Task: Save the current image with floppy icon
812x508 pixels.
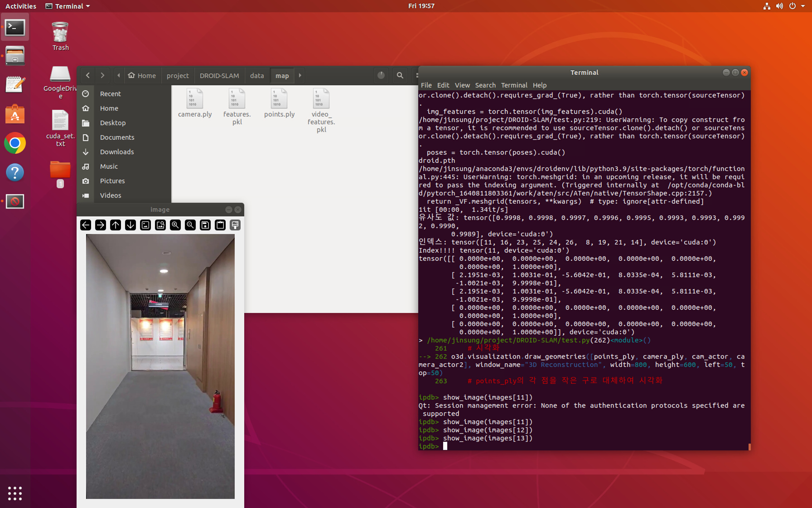Action: pos(205,225)
